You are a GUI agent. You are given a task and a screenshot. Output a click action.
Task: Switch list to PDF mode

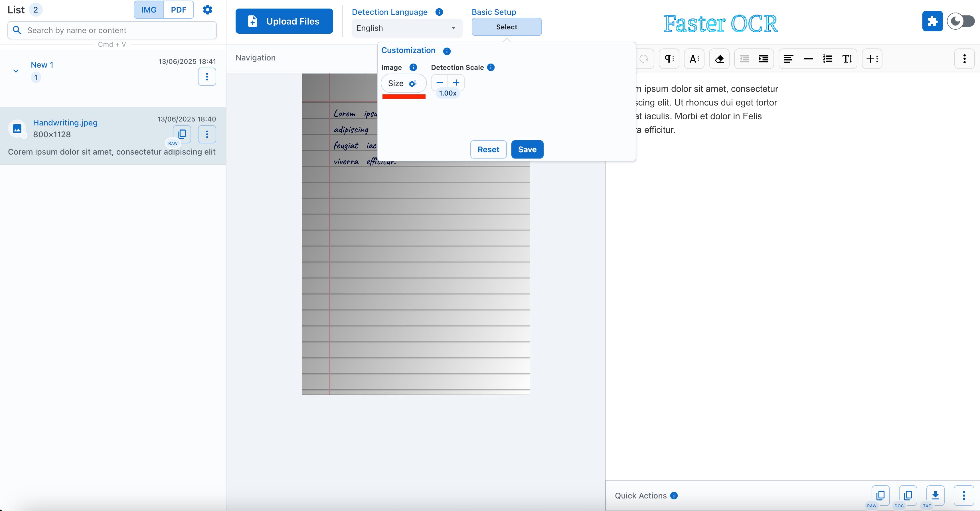(179, 10)
